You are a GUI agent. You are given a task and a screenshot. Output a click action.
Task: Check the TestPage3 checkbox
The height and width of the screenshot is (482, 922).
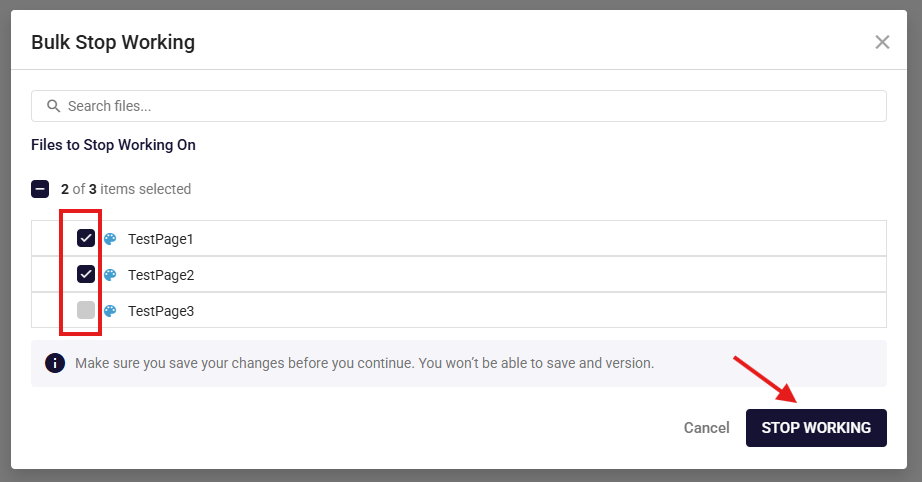pos(86,310)
